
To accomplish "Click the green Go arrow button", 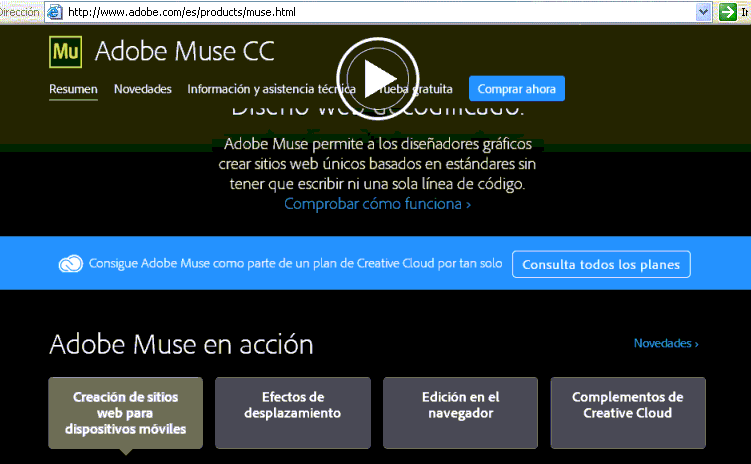I will (x=728, y=11).
